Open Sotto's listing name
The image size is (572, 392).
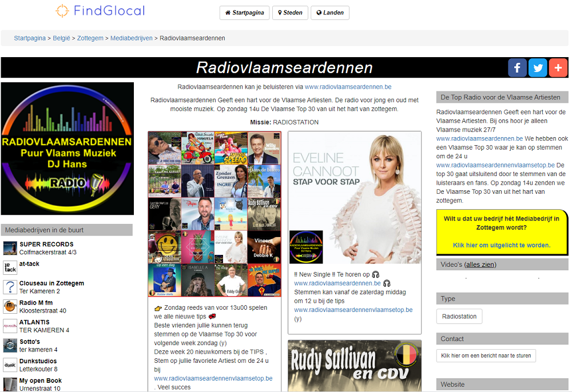tap(30, 342)
